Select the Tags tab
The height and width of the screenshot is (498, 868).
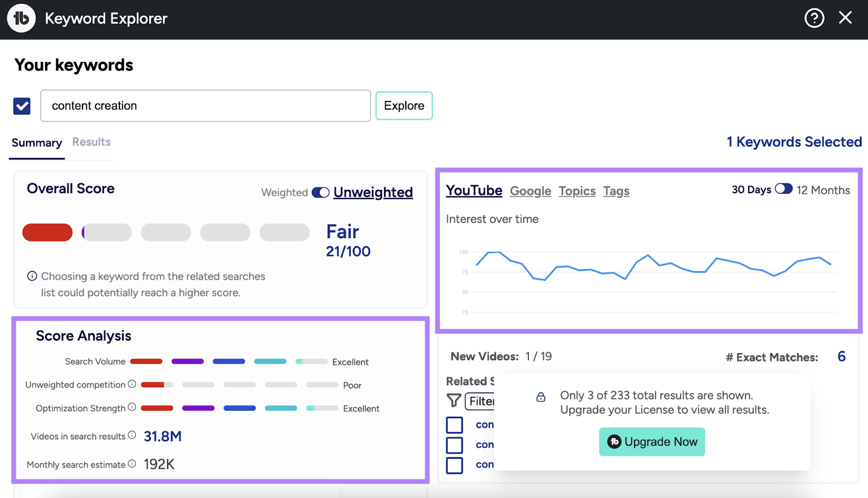click(x=616, y=191)
